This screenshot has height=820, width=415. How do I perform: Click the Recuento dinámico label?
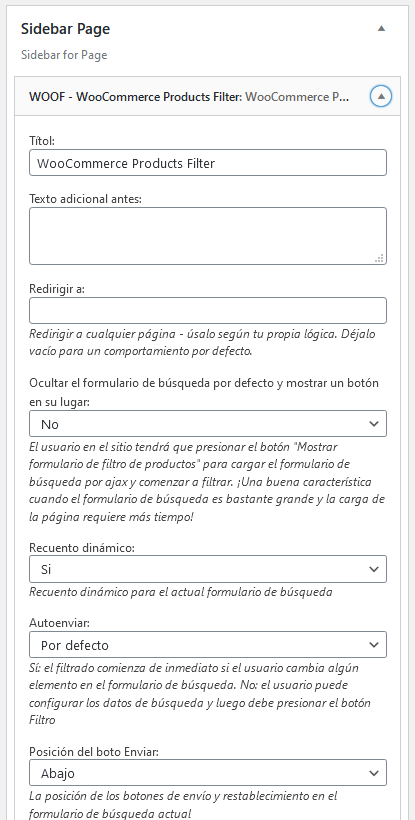[x=82, y=548]
